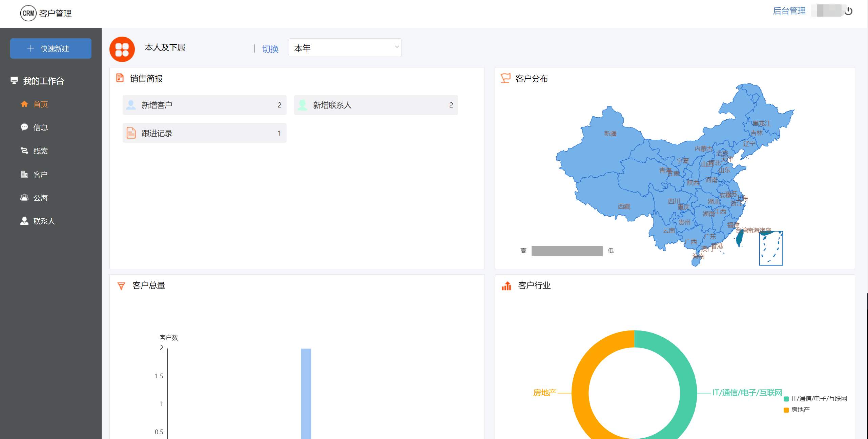This screenshot has width=868, height=439.
Task: Click the gray 高-低 map range slider
Action: point(567,251)
